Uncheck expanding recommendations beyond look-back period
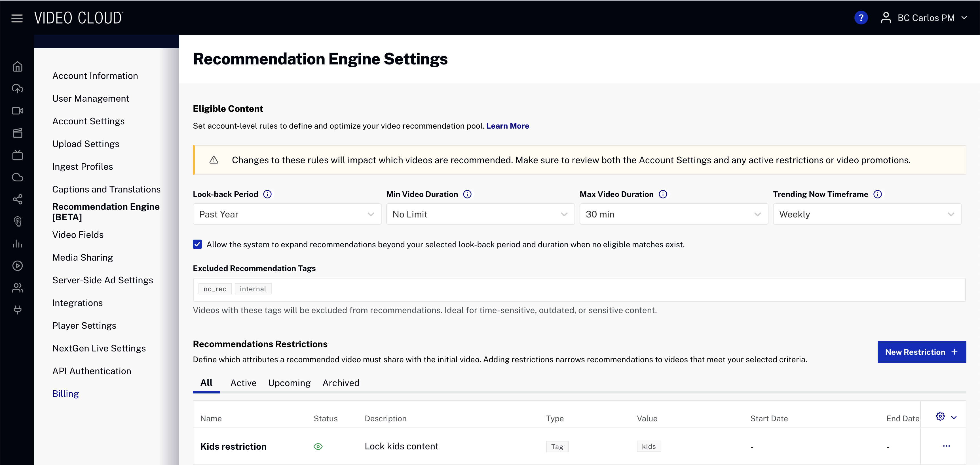 point(197,244)
